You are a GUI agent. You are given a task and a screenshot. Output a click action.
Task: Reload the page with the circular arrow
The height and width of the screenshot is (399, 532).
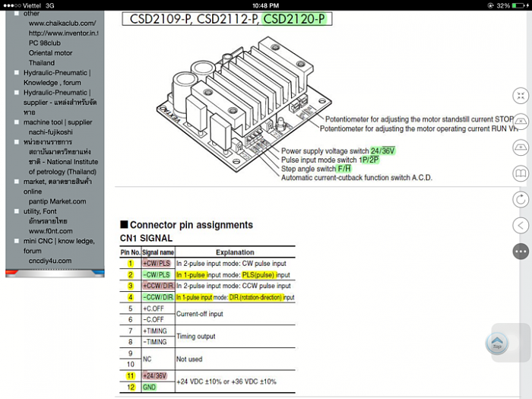click(x=521, y=199)
